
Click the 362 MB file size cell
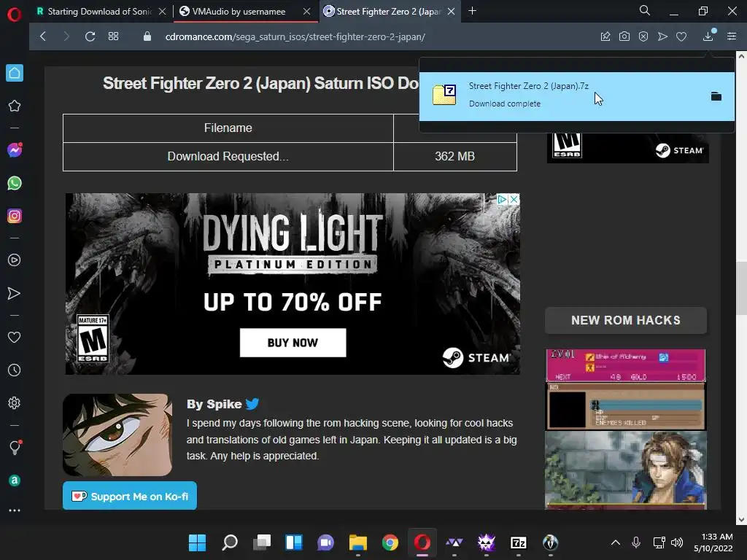pos(454,157)
